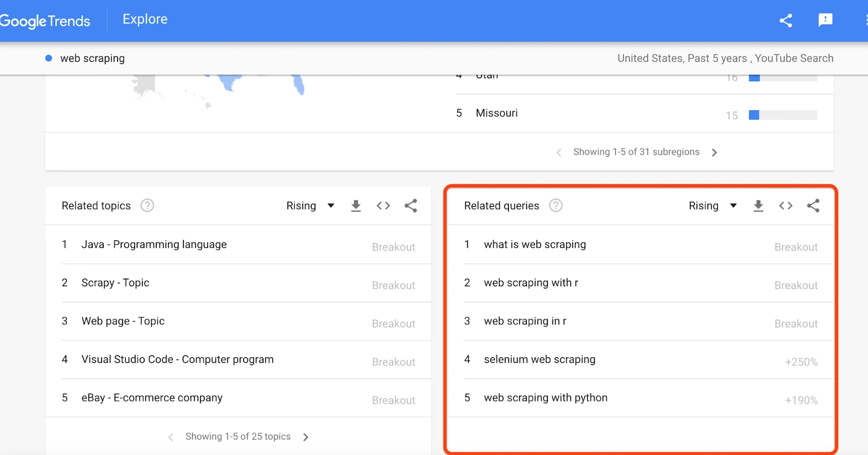Expand the Rising dropdown in Related queries
The width and height of the screenshot is (868, 455).
tap(713, 206)
